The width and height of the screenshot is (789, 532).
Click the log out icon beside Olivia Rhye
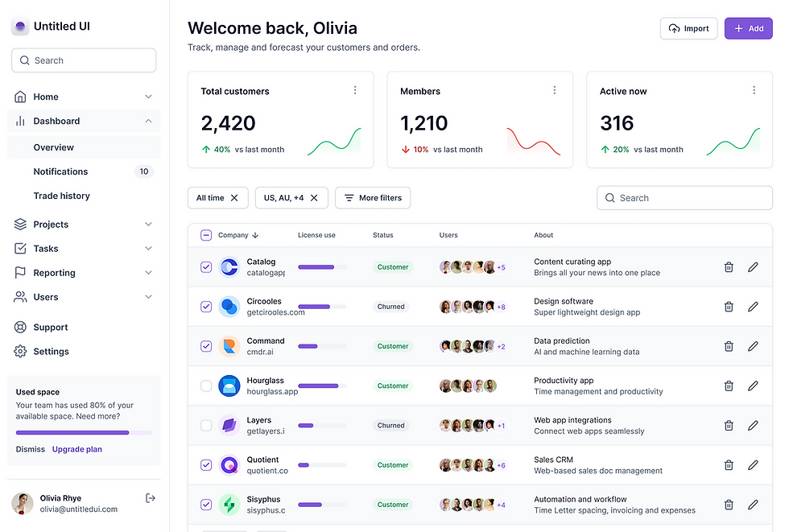(x=150, y=498)
